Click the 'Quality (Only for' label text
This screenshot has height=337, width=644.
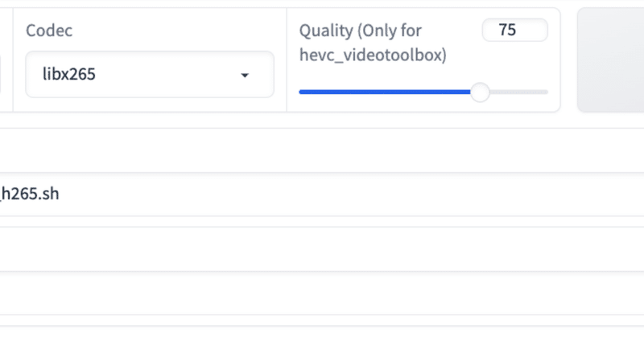point(360,31)
